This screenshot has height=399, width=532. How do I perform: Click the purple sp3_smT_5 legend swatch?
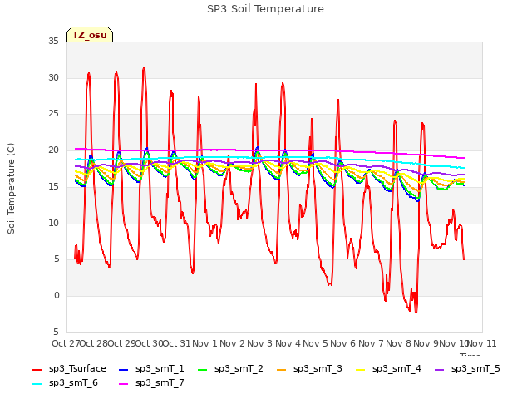[439, 369]
